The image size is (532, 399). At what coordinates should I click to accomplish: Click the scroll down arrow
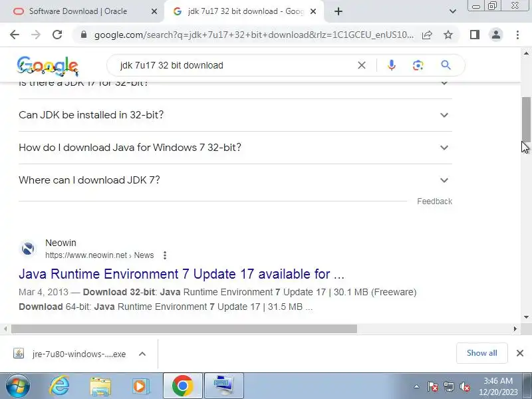coord(526,317)
